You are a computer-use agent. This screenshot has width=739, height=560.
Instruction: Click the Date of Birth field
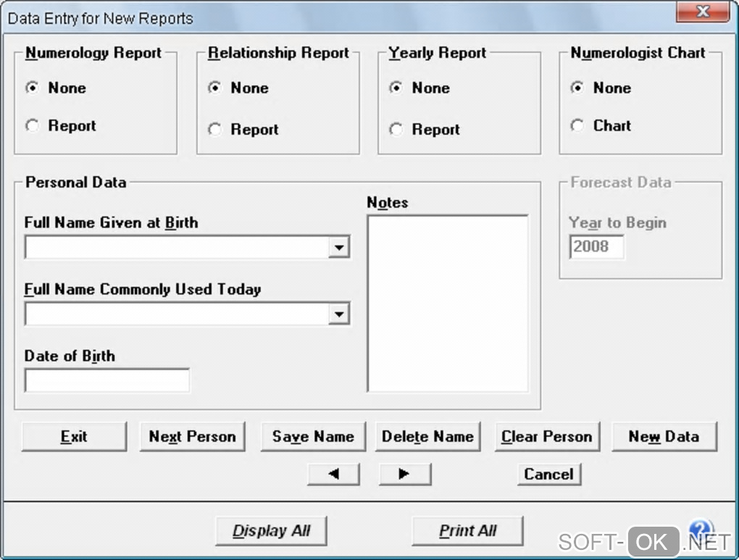[107, 380]
